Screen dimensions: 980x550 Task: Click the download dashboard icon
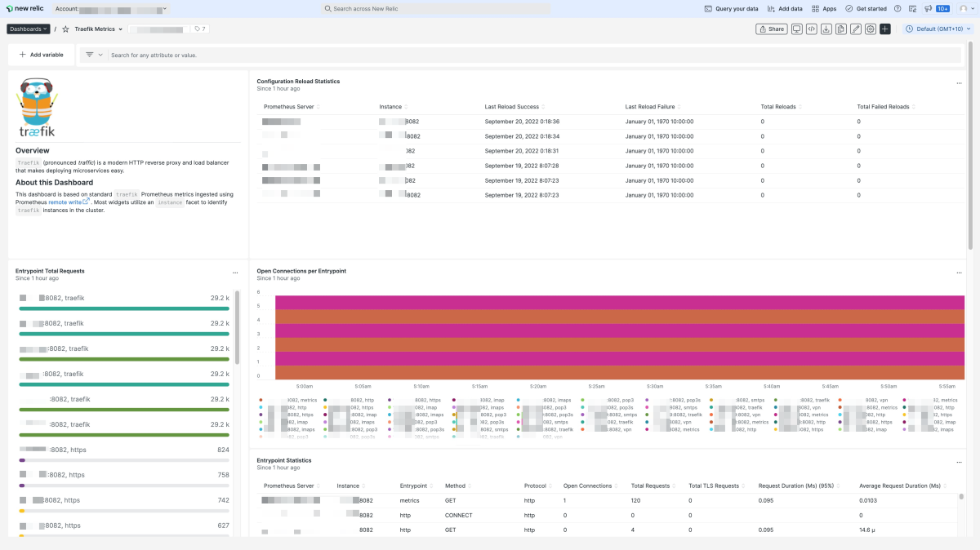point(826,29)
